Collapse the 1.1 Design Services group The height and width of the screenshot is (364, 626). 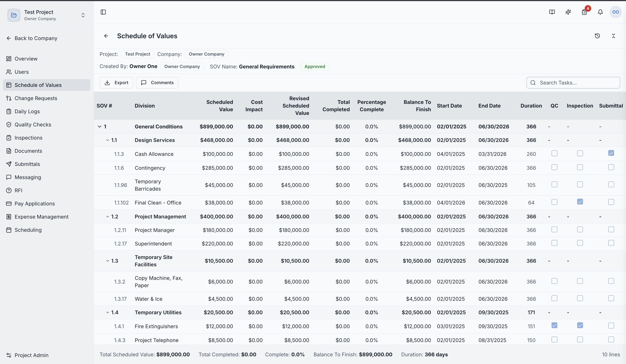pos(107,140)
